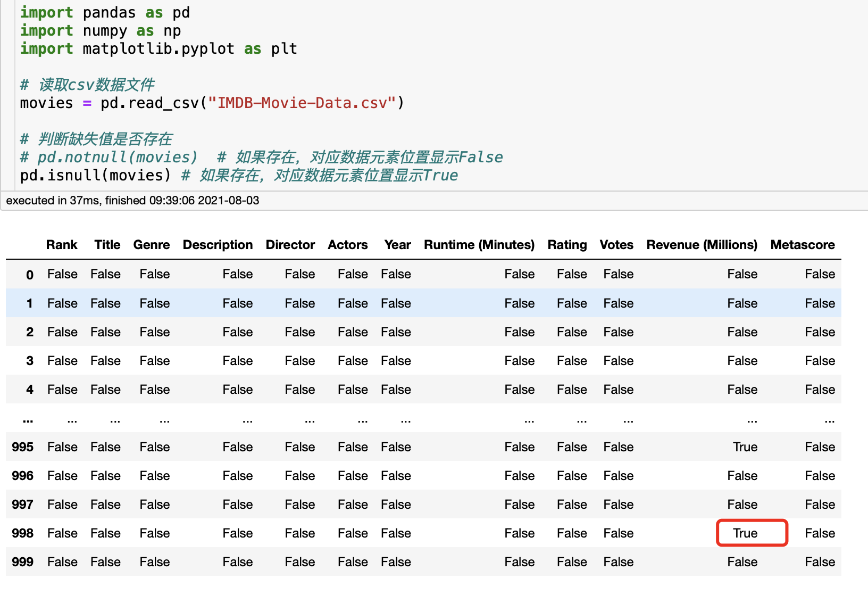
Task: Click the Description column header
Action: 218,245
